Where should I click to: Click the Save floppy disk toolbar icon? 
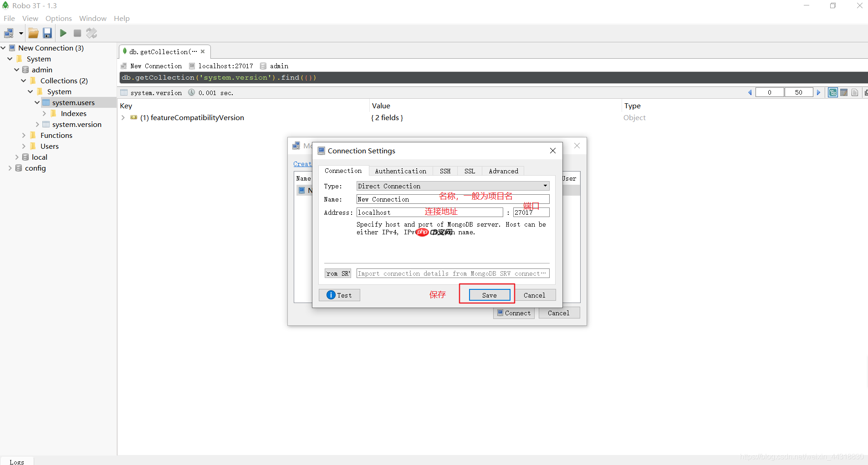coord(47,33)
